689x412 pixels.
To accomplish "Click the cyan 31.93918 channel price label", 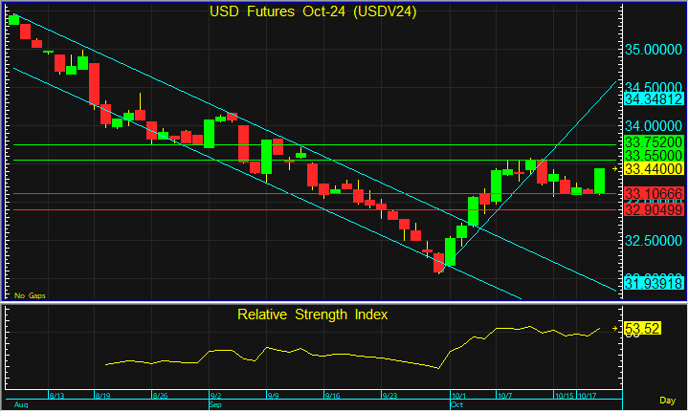I will click(654, 283).
